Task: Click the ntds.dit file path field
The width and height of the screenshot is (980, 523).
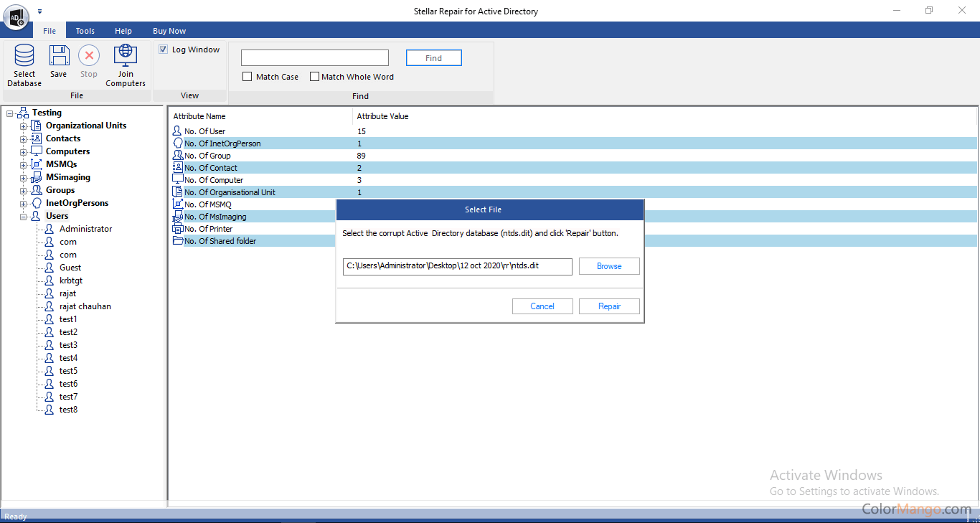Action: [457, 266]
